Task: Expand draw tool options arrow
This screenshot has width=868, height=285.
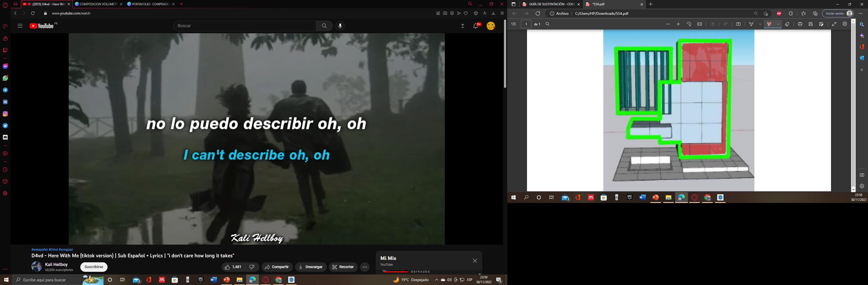Action: [x=760, y=24]
